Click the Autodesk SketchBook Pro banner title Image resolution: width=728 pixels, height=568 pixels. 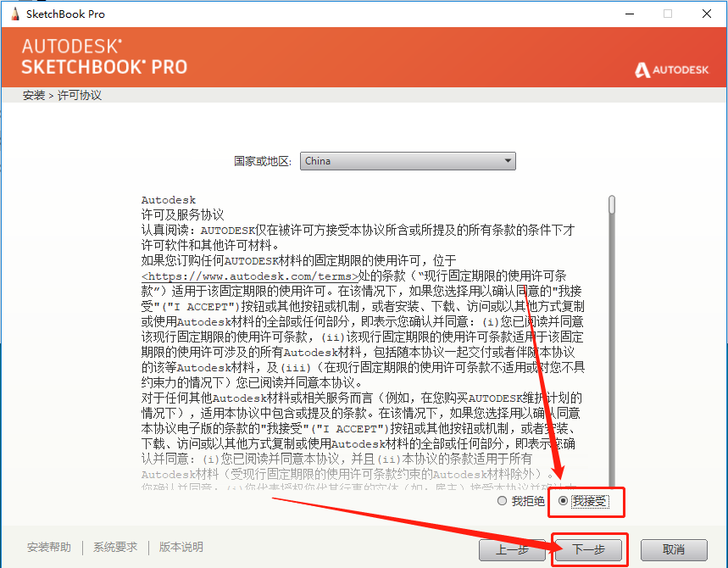[104, 57]
